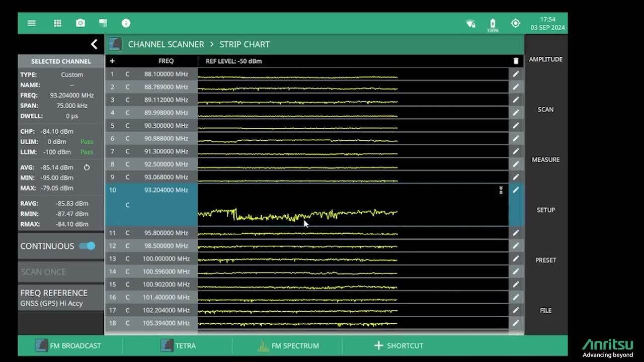644x362 pixels.
Task: Click STRIP CHART breadcrumb
Action: [245, 44]
